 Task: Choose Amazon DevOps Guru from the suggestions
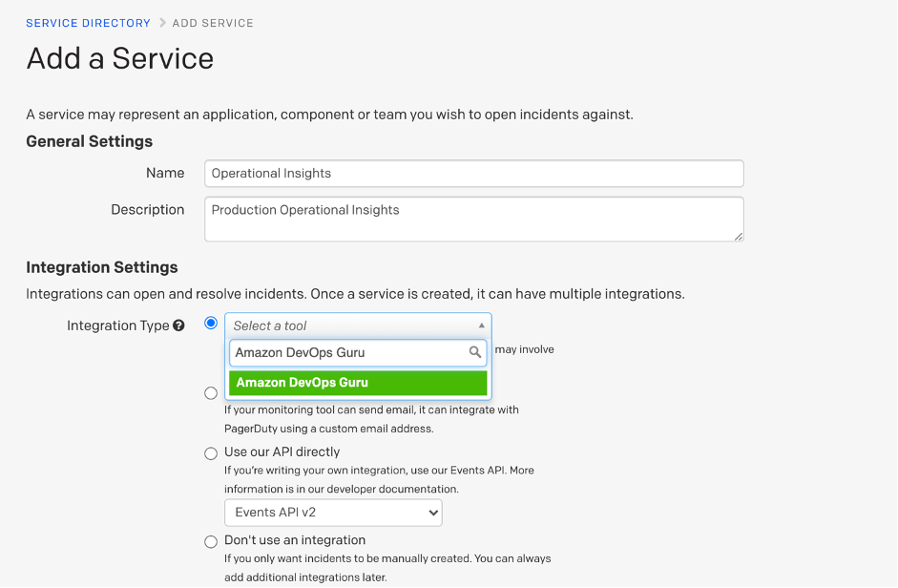(x=358, y=382)
